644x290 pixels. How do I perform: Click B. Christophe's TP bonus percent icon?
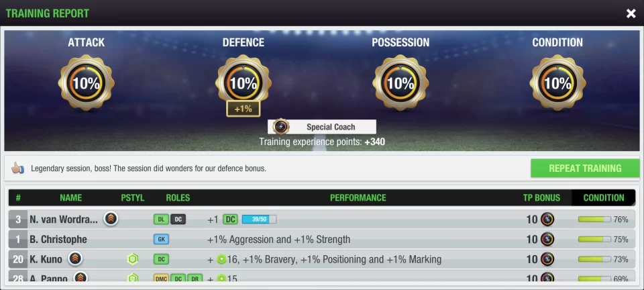coord(547,239)
